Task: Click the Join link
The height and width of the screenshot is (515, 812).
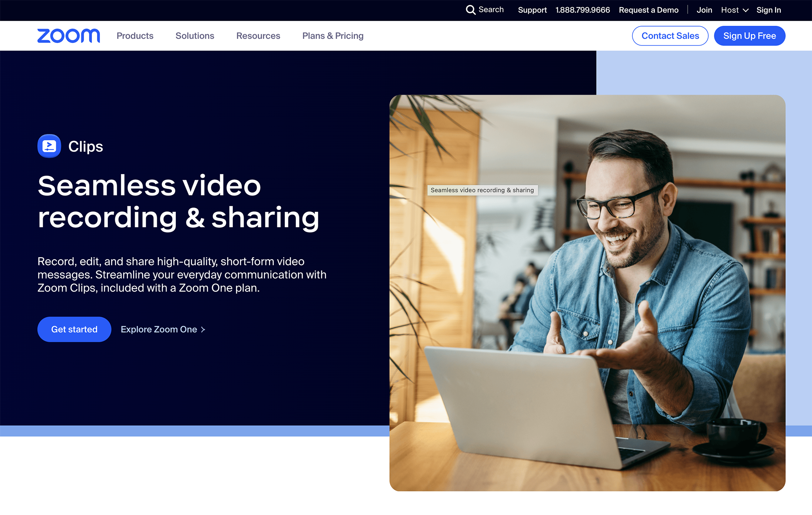Action: [704, 10]
